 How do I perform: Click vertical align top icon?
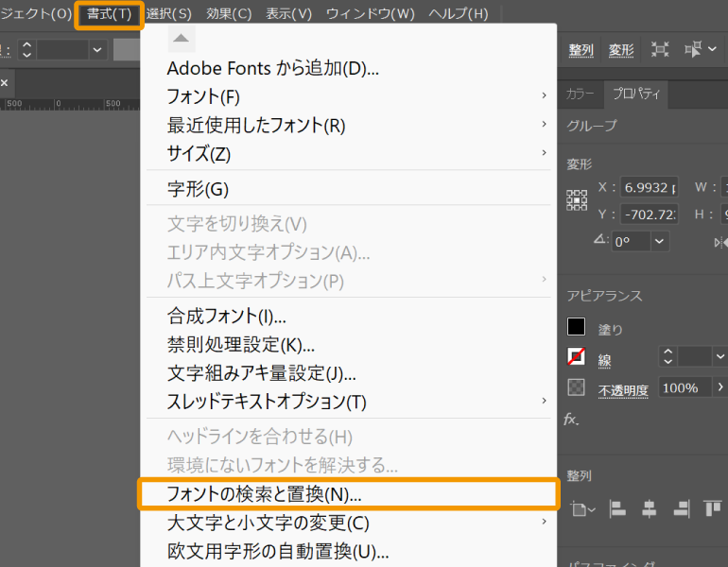712,509
